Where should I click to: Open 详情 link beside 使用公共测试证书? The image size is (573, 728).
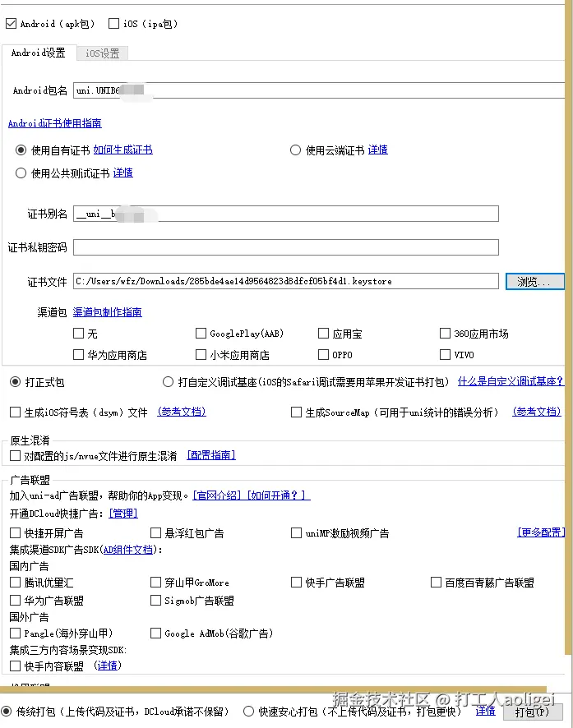[x=123, y=173]
